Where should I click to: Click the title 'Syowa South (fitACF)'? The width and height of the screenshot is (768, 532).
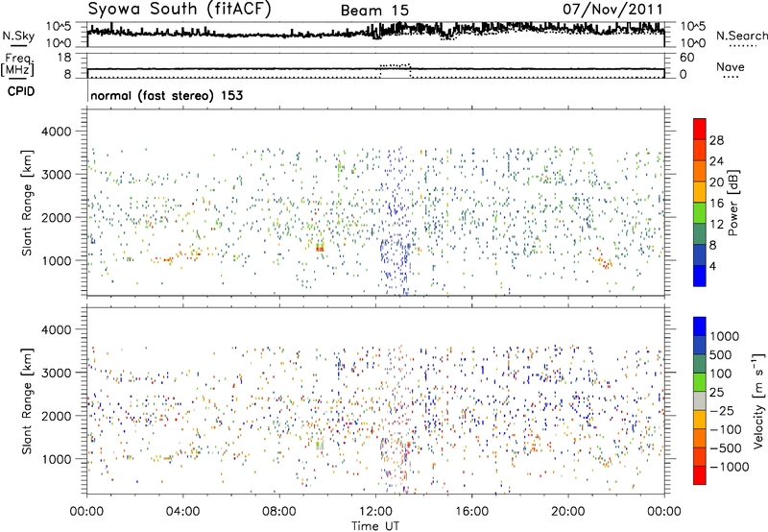tap(180, 9)
